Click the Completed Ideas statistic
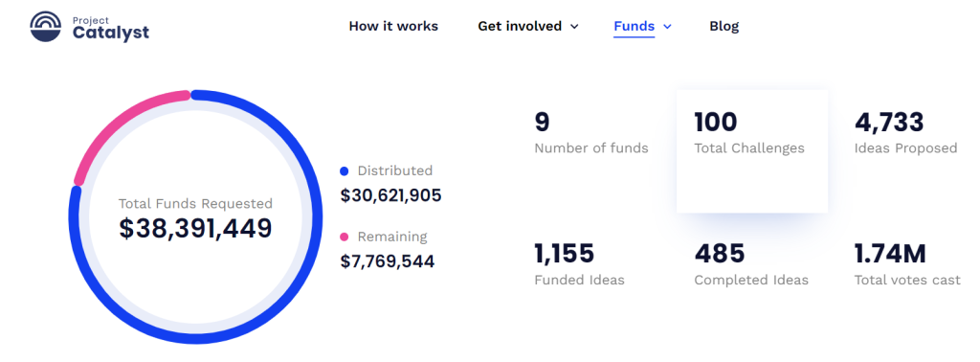980x362 pixels. (x=751, y=264)
